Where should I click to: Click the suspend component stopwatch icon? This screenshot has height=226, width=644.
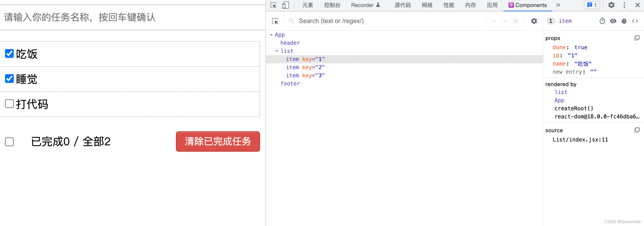602,21
